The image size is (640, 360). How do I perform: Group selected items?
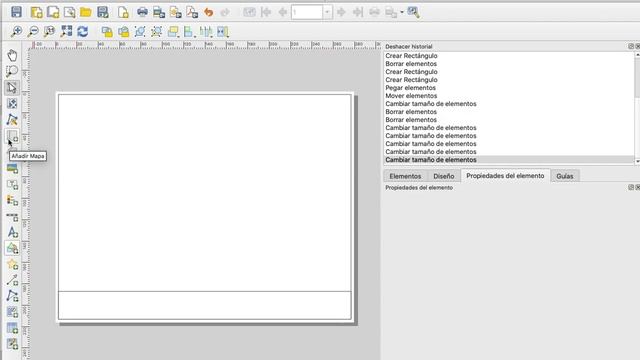[x=140, y=31]
